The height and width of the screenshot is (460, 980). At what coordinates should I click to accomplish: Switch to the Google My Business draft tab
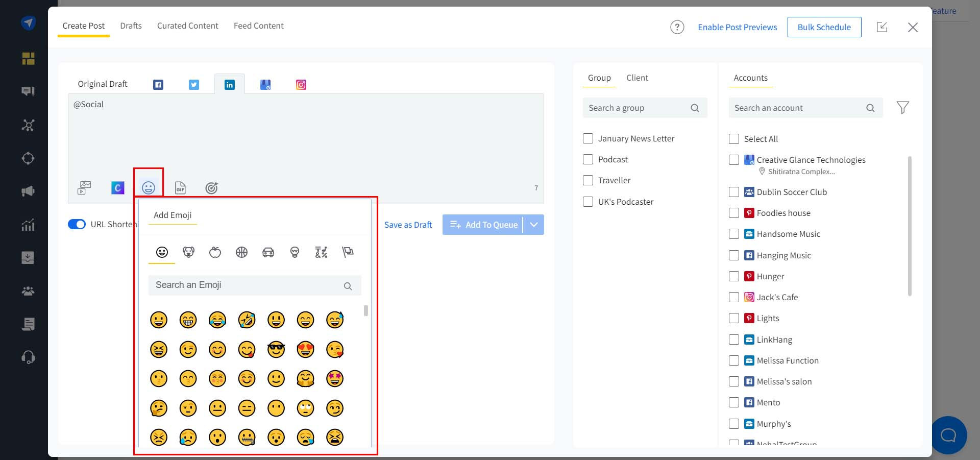tap(265, 85)
